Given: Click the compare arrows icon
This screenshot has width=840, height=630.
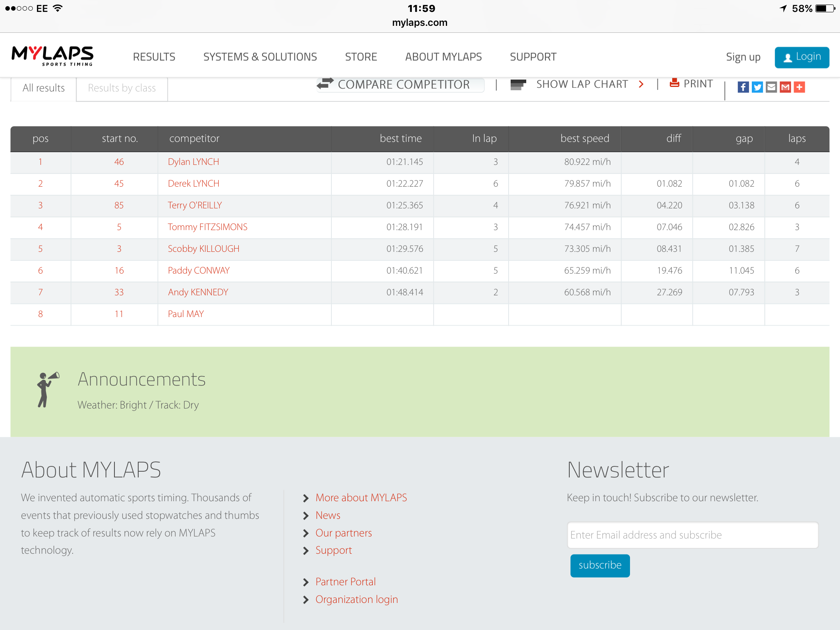Looking at the screenshot, I should (325, 84).
